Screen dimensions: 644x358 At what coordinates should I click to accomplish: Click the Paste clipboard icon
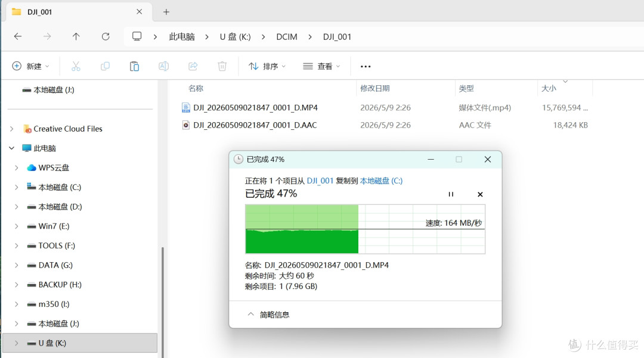tap(134, 66)
